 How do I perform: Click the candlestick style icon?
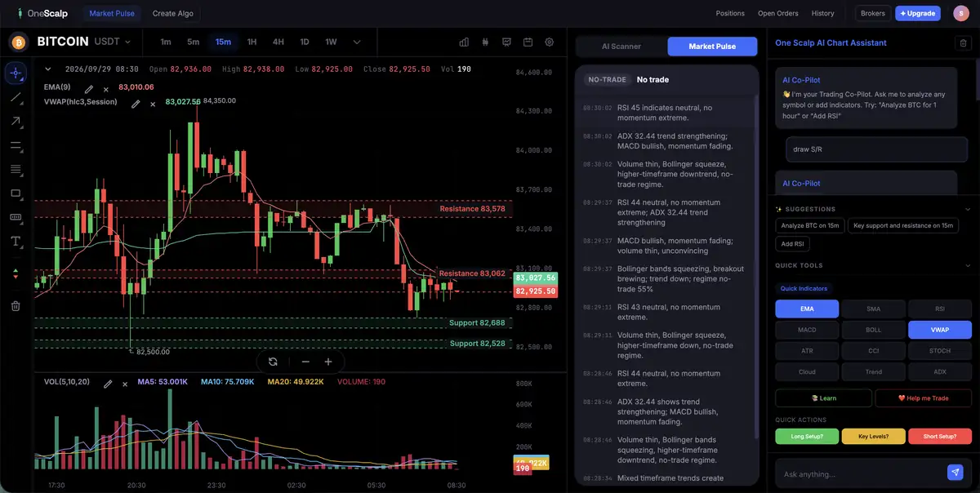point(485,42)
